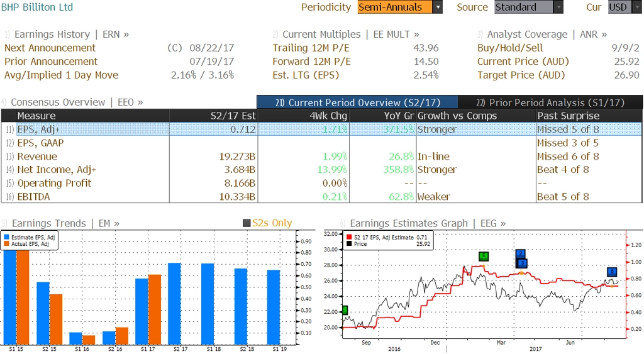
Task: Select the Net Income, Adj+ row
Action: (321, 170)
